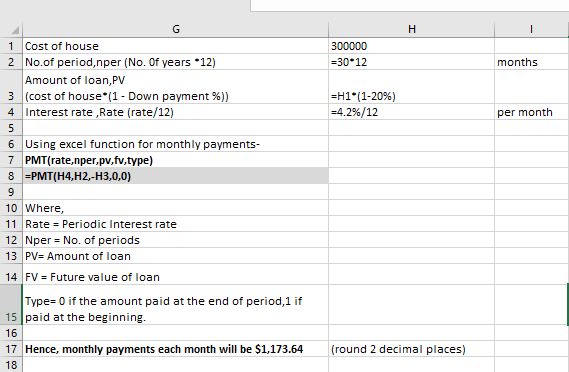Viewport: 569px width, 372px height.
Task: Click 'Nper = No. of periods' cell
Action: click(176, 240)
